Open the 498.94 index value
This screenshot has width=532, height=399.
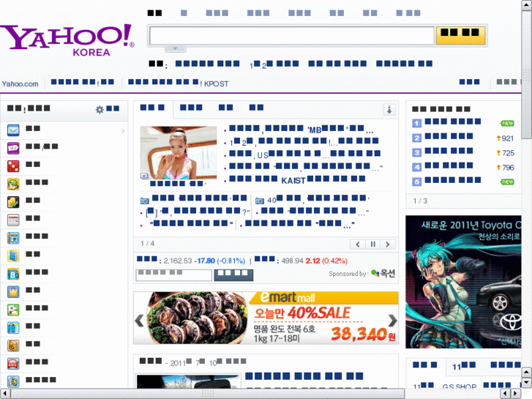292,261
